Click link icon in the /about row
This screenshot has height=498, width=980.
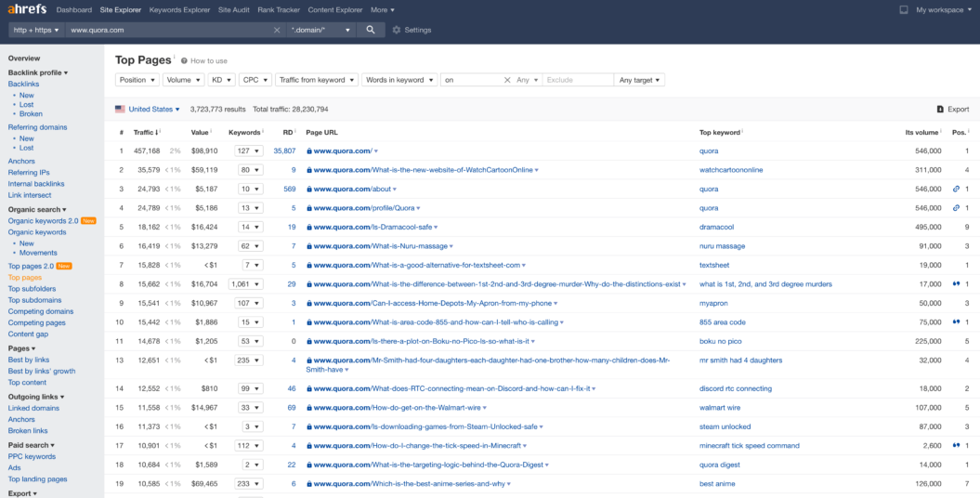956,189
